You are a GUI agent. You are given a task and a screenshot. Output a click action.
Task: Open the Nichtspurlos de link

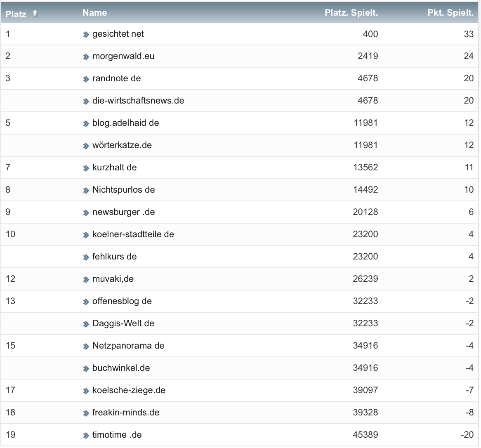pos(124,190)
